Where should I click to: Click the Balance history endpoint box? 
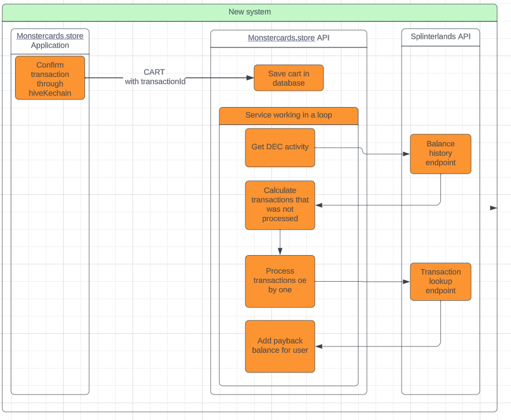tap(440, 154)
